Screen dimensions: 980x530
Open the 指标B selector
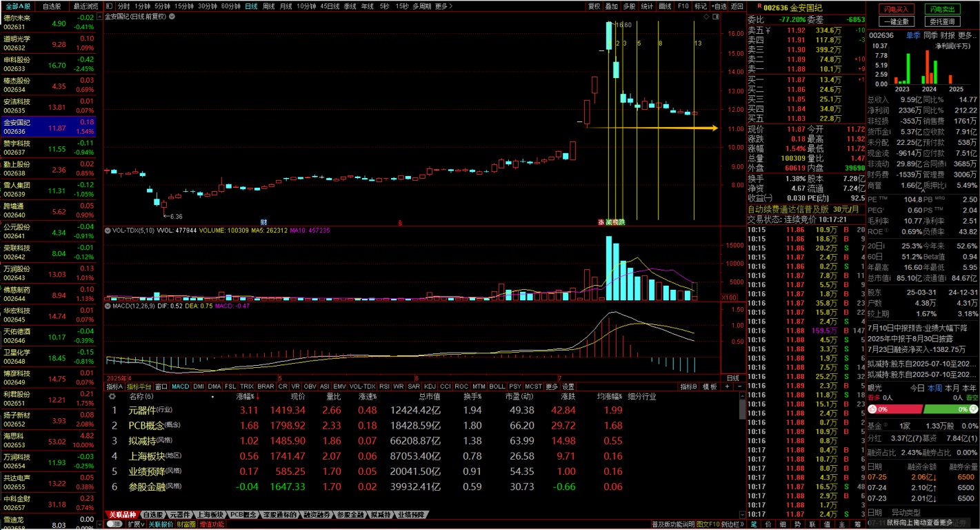pos(688,387)
